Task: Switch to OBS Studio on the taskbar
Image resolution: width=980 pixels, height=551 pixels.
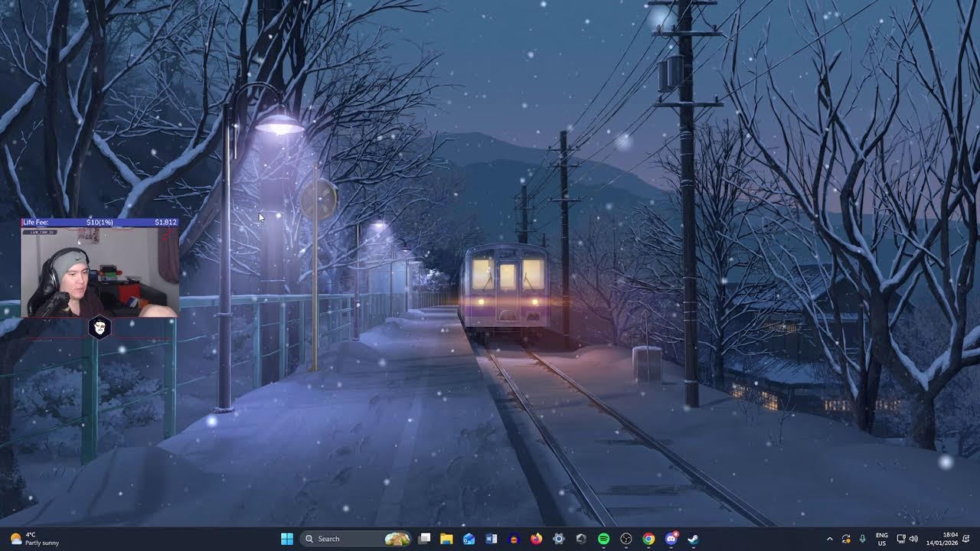Action: click(626, 539)
